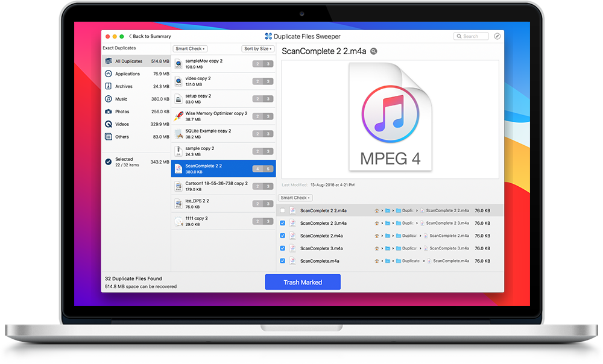The height and width of the screenshot is (364, 603).
Task: Uncheck the ScanComplete 3.m4a checkbox
Action: [x=283, y=248]
